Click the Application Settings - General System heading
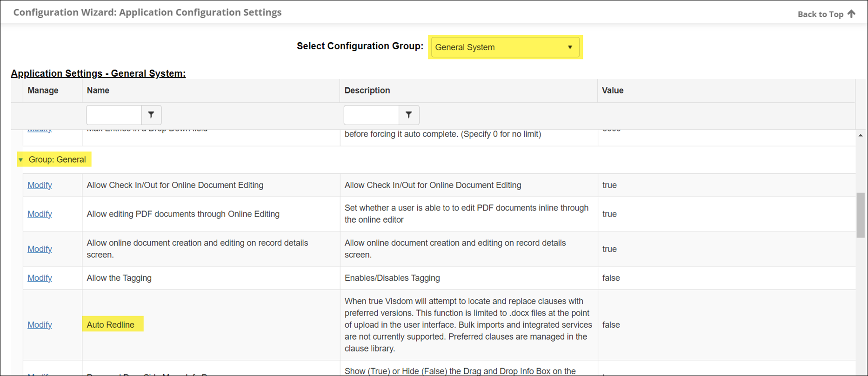 coord(98,73)
